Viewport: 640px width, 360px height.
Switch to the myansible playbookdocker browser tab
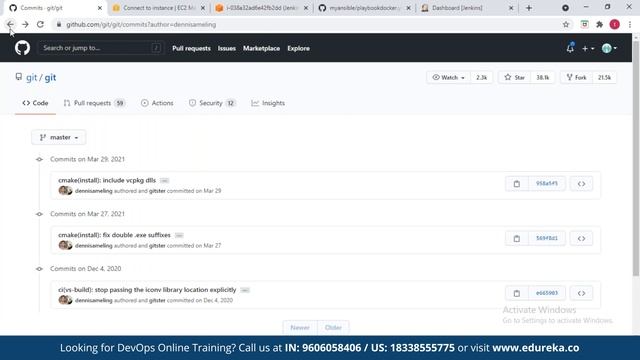point(364,8)
